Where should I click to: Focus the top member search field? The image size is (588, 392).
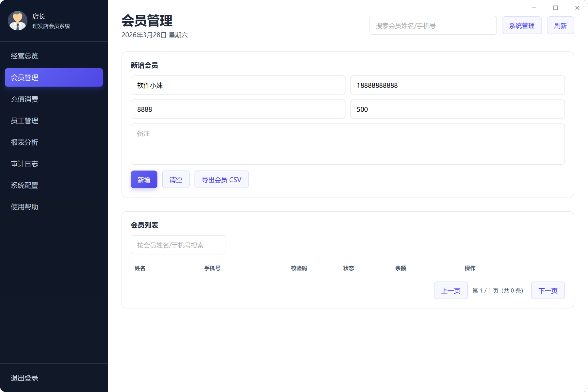click(x=433, y=25)
